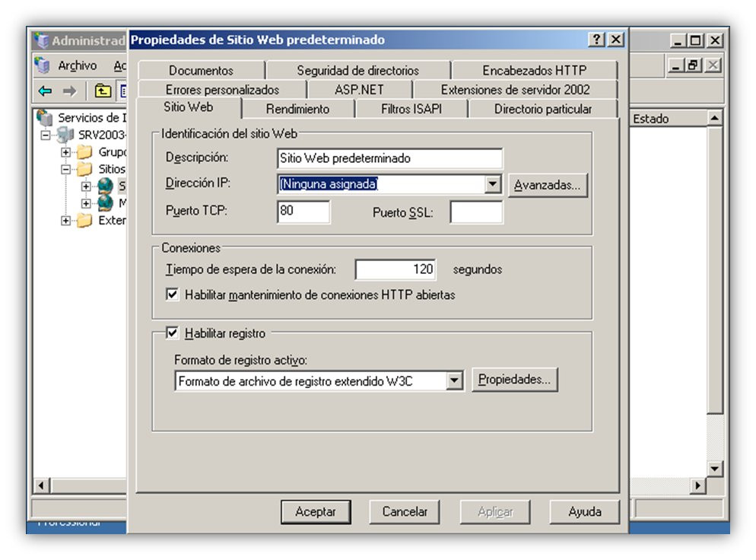Select the Sitio Web tab
Screen dimensions: 756x560
188,107
